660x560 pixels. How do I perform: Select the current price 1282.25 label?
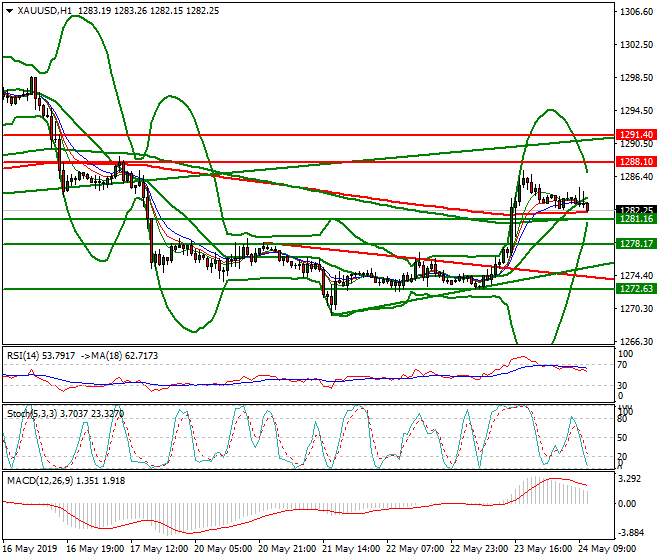click(636, 209)
